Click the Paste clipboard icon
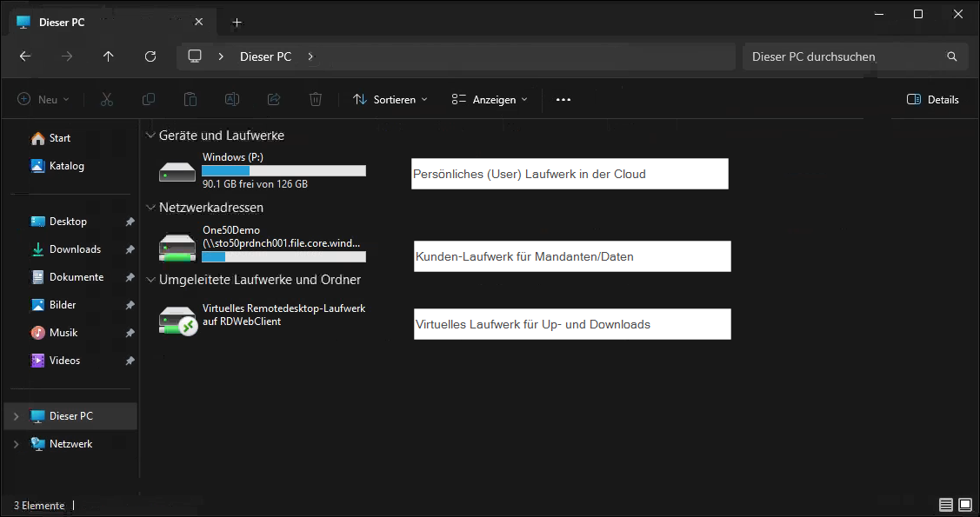The height and width of the screenshot is (517, 980). pos(190,99)
